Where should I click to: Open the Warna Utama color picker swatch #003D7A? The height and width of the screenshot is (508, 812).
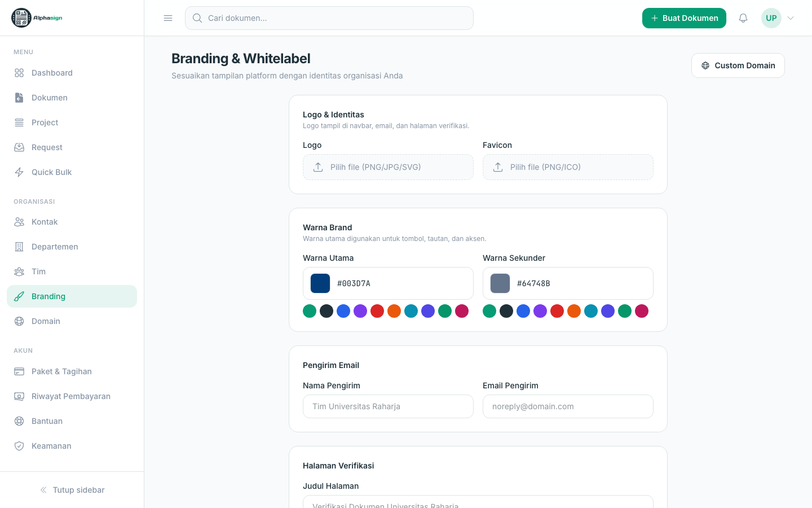(x=320, y=283)
